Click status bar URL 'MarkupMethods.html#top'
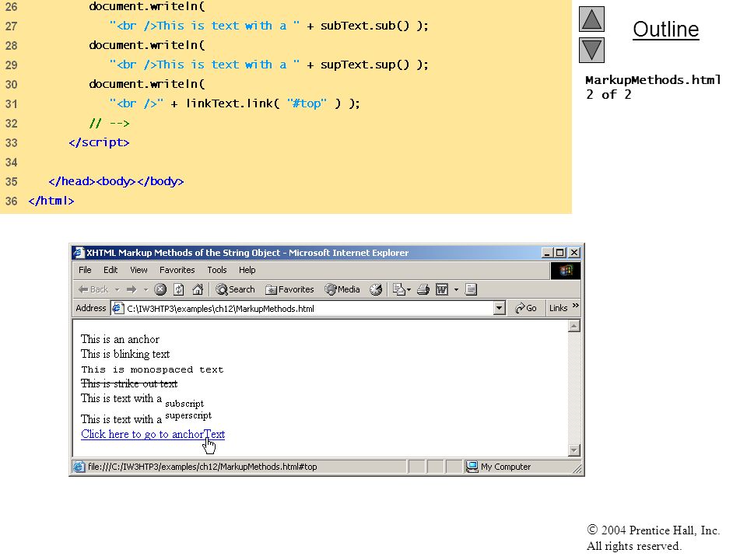The width and height of the screenshot is (747, 560). pyautogui.click(x=268, y=467)
